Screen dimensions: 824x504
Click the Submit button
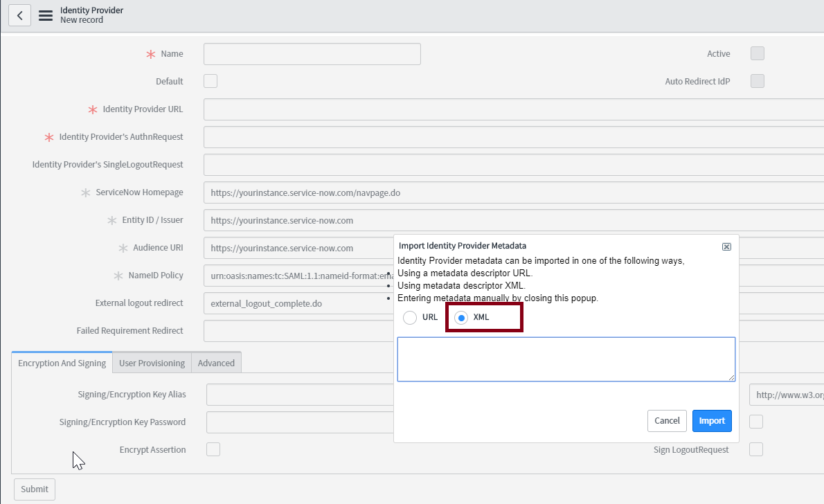[x=35, y=489]
